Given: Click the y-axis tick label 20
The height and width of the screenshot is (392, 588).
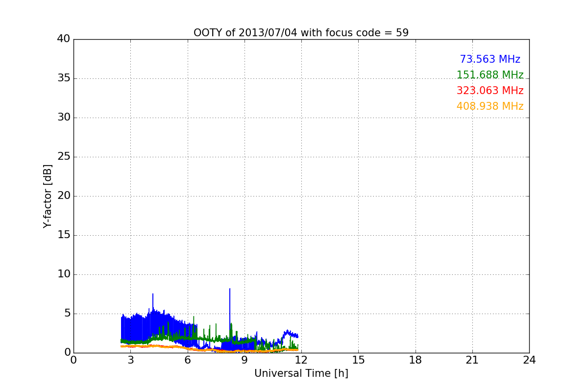Looking at the screenshot, I should [x=64, y=196].
